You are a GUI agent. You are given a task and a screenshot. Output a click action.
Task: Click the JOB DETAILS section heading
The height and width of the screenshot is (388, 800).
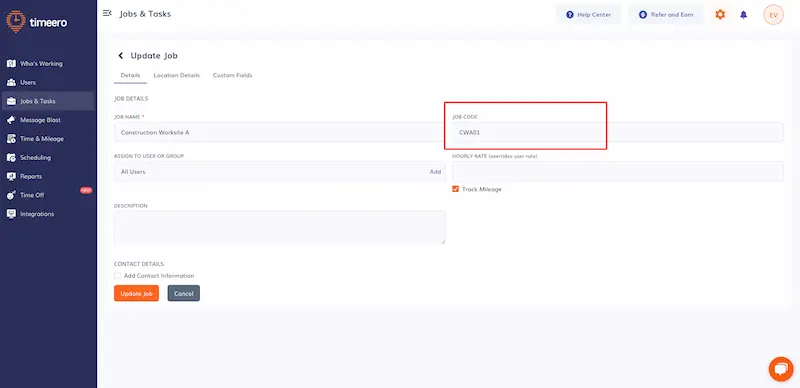pos(131,99)
